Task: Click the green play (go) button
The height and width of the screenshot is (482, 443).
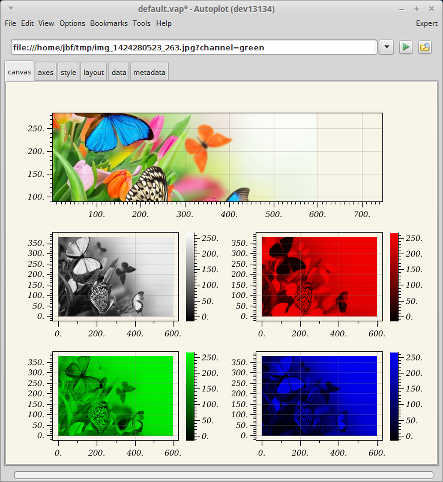Action: click(406, 47)
